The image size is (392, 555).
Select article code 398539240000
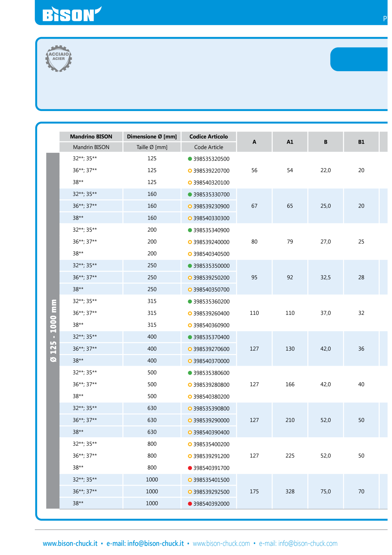click(211, 242)
